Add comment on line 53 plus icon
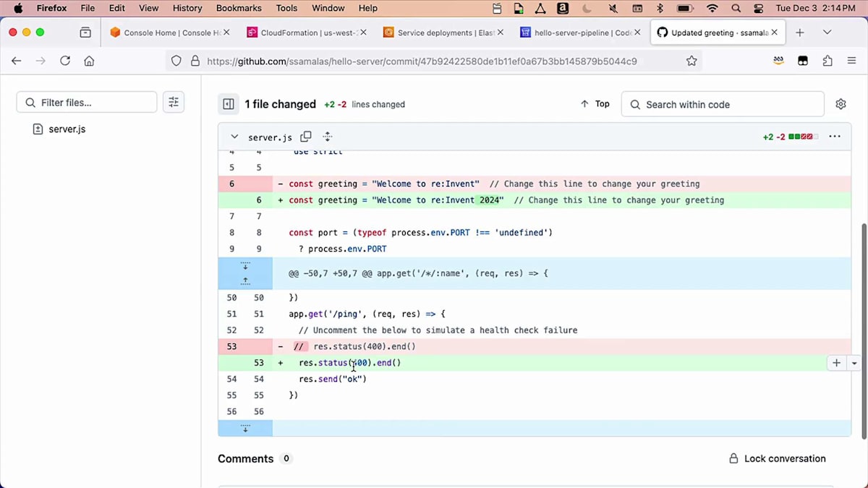 836,363
